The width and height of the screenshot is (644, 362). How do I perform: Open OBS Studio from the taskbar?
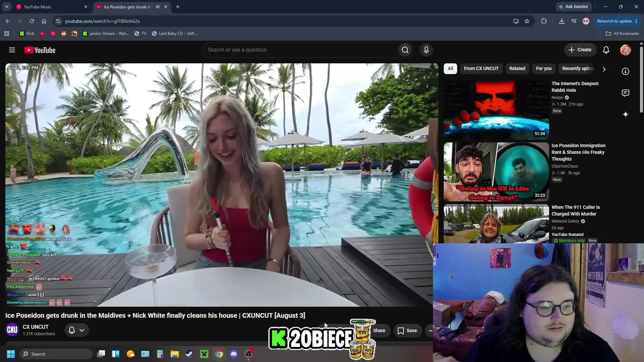pos(249,354)
